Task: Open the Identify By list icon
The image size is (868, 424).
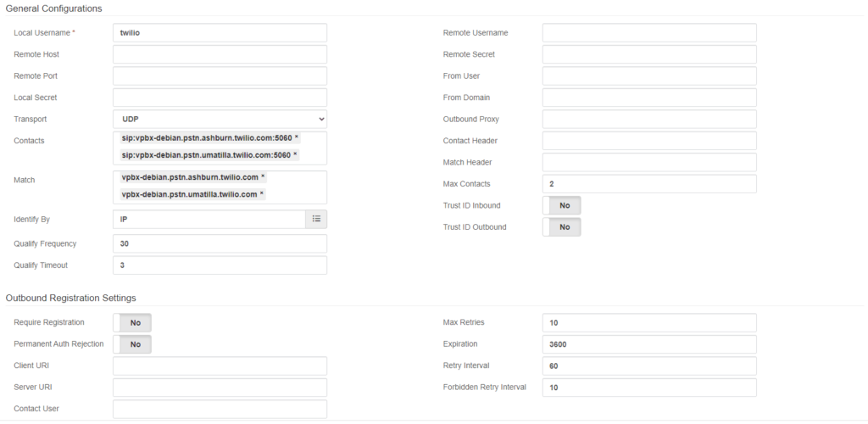Action: 316,219
